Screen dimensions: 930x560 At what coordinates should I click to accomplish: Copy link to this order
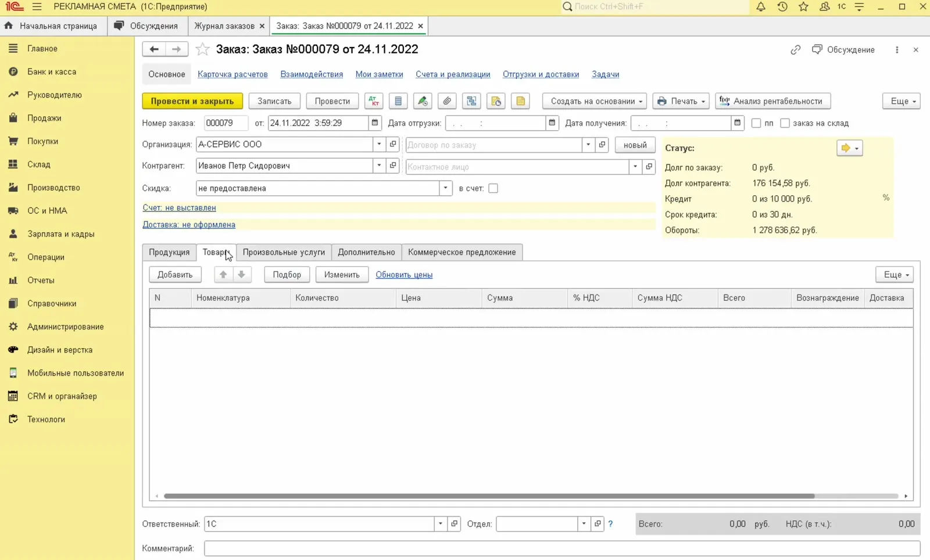coord(795,50)
